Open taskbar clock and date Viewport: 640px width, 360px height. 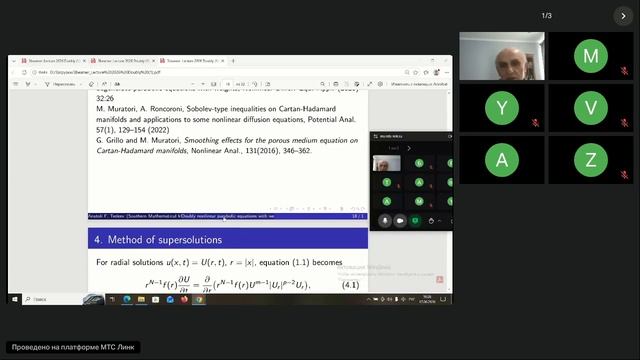427,299
